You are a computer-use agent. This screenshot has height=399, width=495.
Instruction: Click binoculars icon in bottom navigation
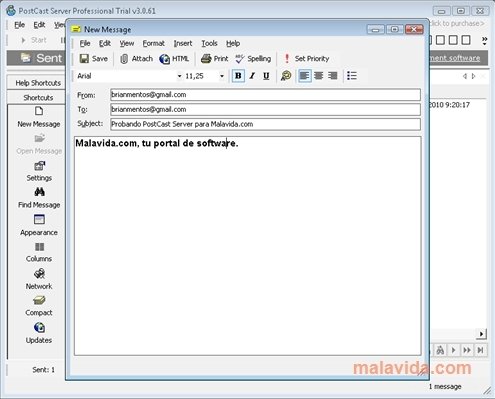coord(440,350)
